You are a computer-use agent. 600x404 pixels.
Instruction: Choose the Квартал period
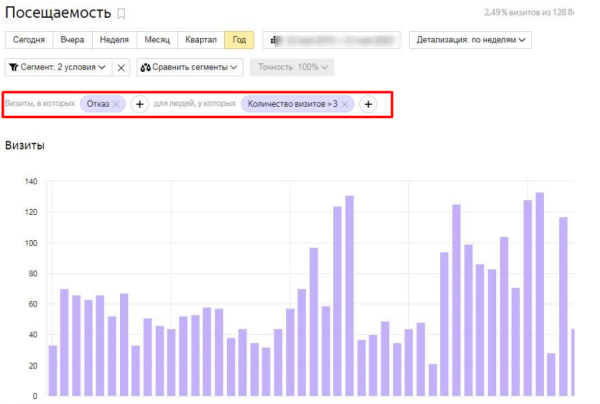(201, 40)
